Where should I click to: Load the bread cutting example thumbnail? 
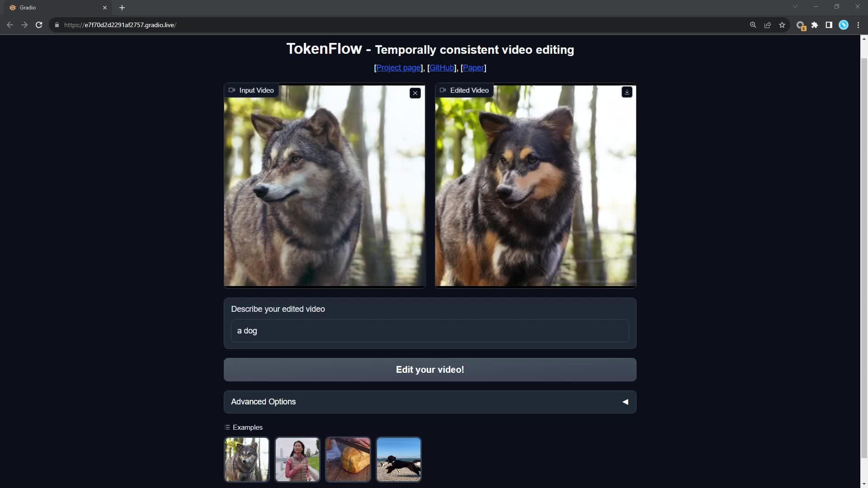pyautogui.click(x=348, y=459)
